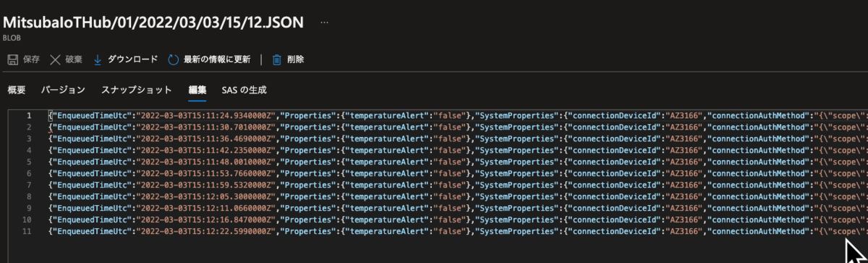Click the 保存 button label
The width and height of the screenshot is (868, 263).
tap(31, 59)
